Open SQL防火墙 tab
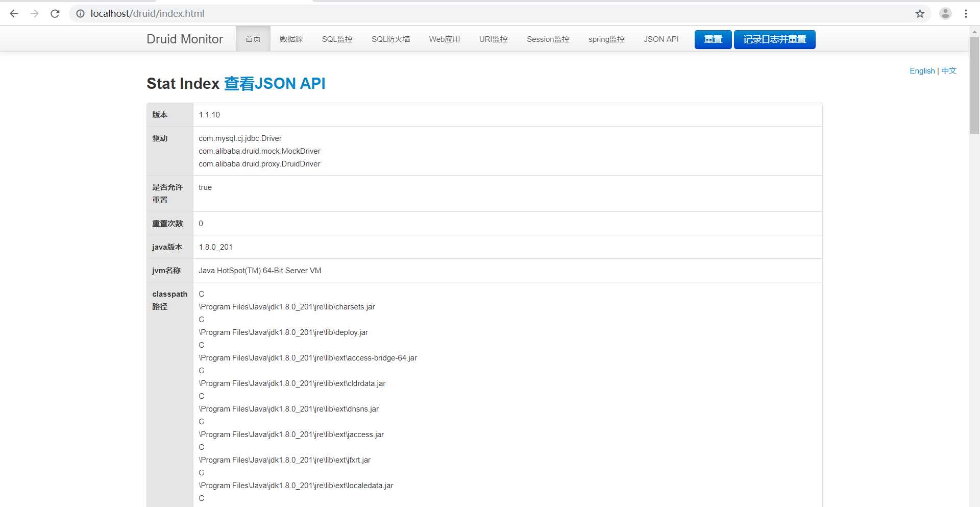The height and width of the screenshot is (507, 980). click(390, 39)
